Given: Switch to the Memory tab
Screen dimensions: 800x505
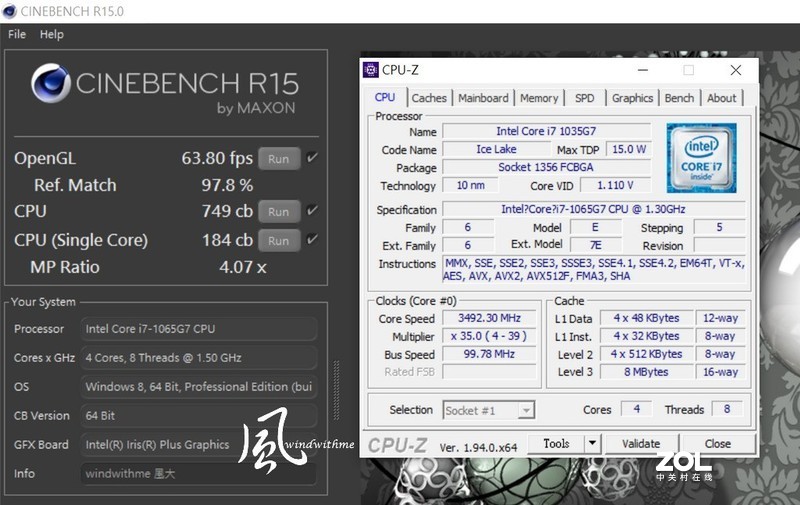Looking at the screenshot, I should click(x=539, y=98).
